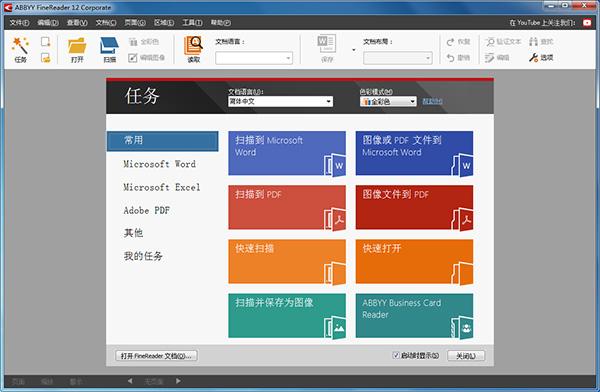
Task: Open the toolbar 文档布局 combo box
Action: pos(398,58)
